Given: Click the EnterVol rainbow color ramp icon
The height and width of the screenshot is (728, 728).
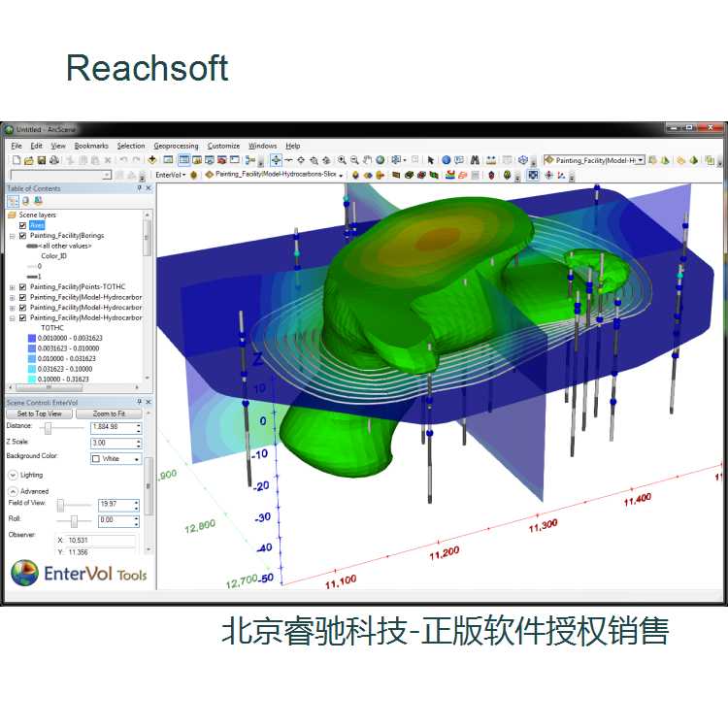Looking at the screenshot, I should click(449, 175).
